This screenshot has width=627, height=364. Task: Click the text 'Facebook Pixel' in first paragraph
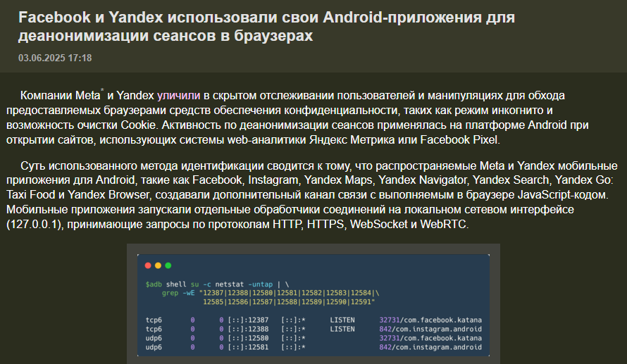(459, 140)
